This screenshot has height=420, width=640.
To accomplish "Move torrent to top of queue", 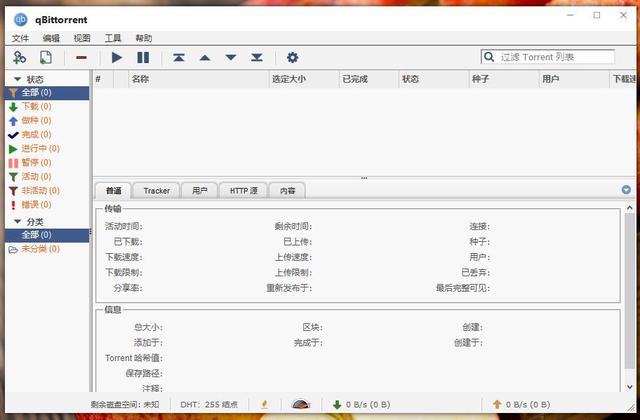I will (x=179, y=58).
